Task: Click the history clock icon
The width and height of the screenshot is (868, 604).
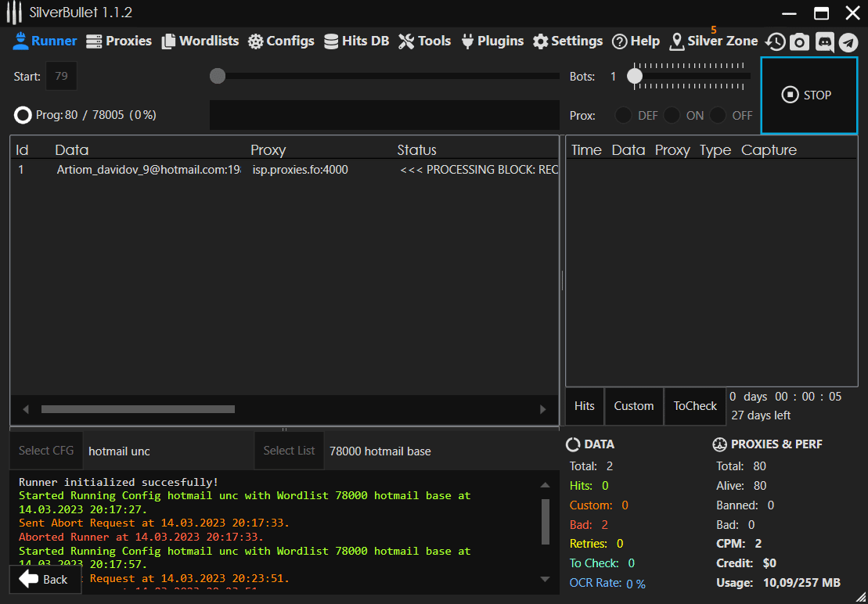Action: pos(775,42)
